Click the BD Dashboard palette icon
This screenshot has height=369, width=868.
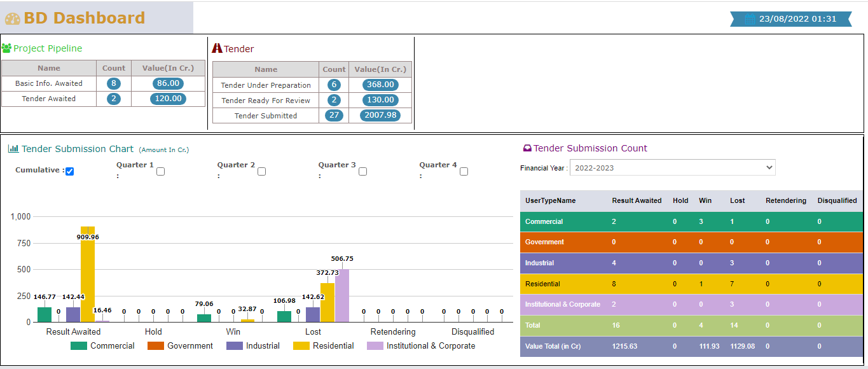coord(13,18)
